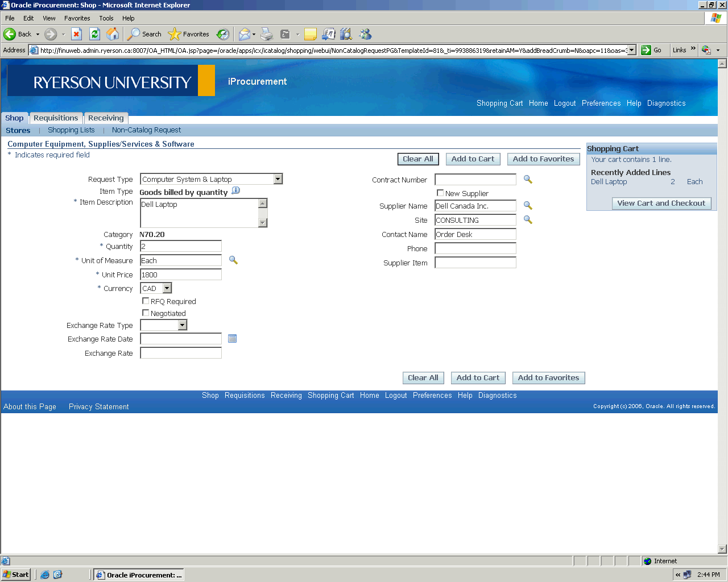Open the Tools menu in menu bar

pos(106,18)
